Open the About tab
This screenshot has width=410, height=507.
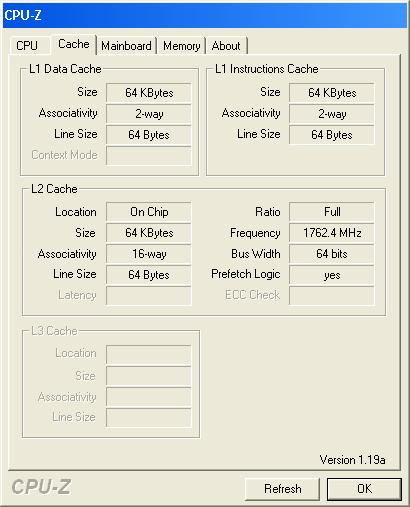tap(226, 46)
